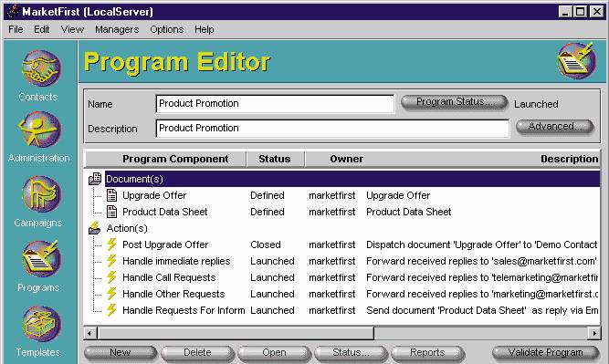
Task: Open the File menu
Action: [x=16, y=29]
